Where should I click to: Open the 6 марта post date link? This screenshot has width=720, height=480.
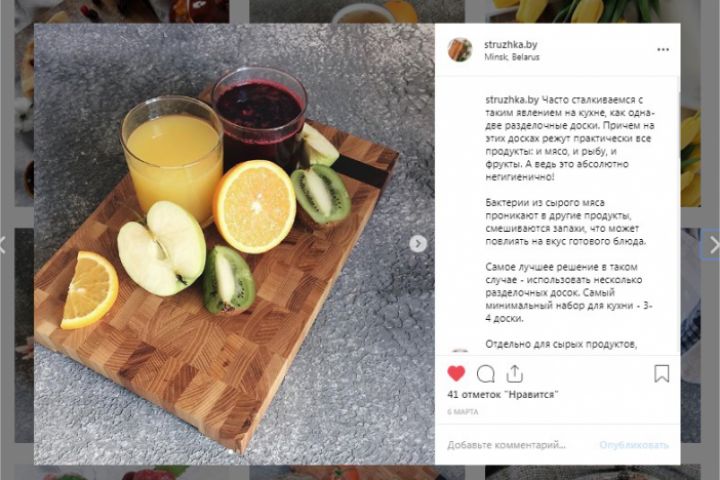pos(462,412)
